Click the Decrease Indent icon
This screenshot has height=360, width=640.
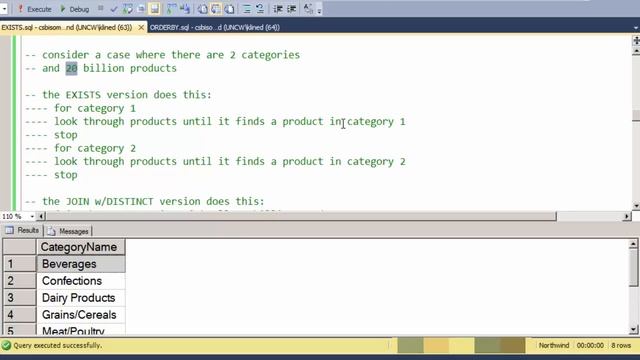point(278,9)
